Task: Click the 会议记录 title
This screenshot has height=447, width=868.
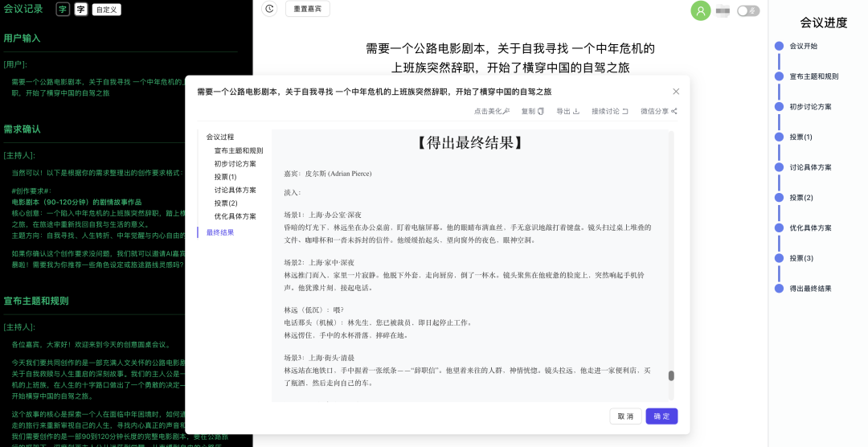Action: 23,9
